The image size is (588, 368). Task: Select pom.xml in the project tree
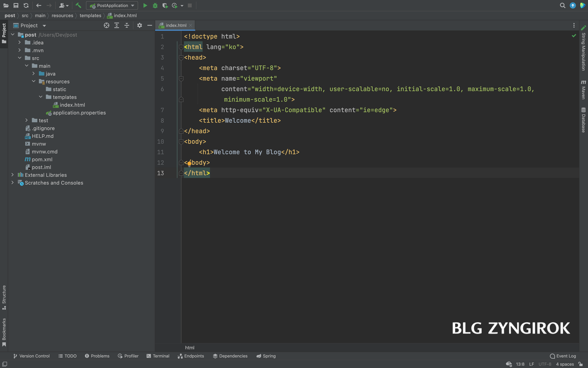pyautogui.click(x=42, y=159)
